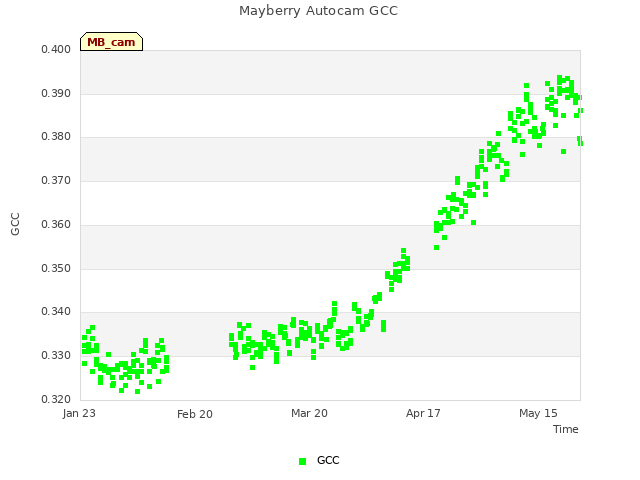The height and width of the screenshot is (480, 640).
Task: Click the MB_cam label tag
Action: click(111, 42)
